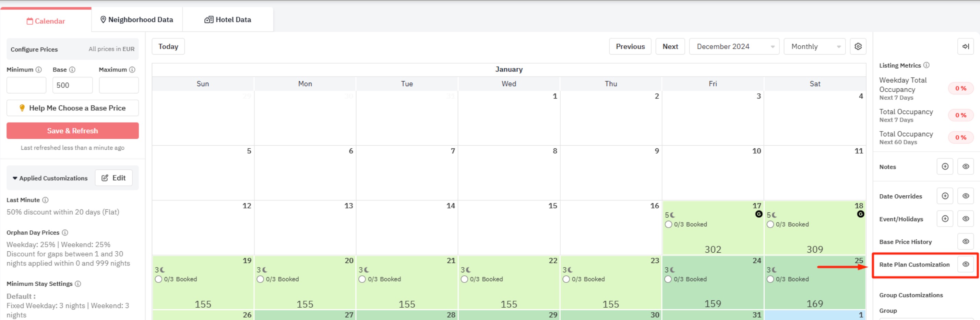Select the January 25 booking radio button
The width and height of the screenshot is (980, 320).
(770, 279)
